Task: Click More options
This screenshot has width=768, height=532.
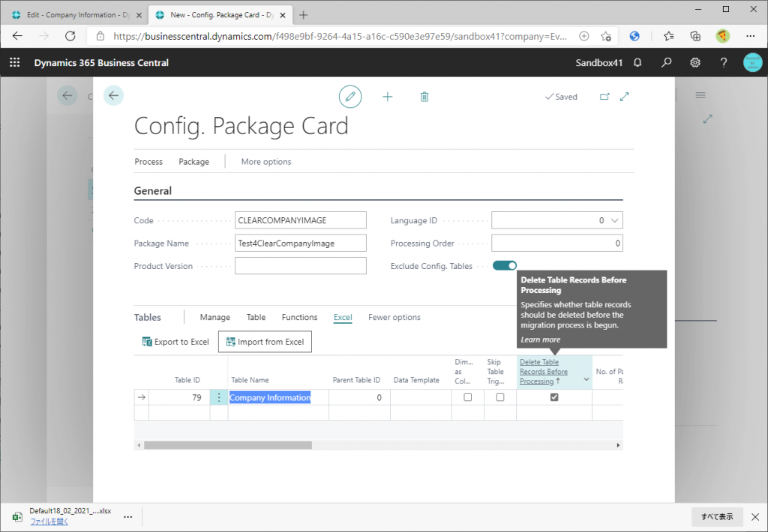Action: (x=266, y=162)
